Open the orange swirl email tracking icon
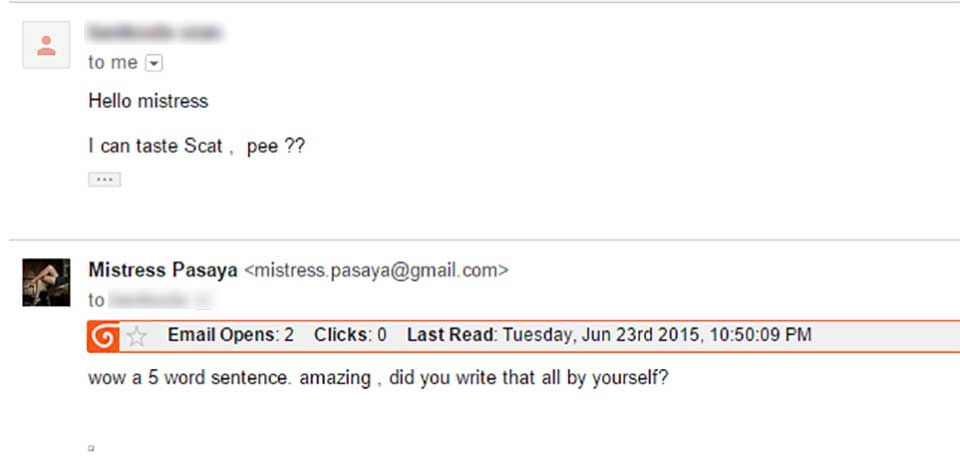This screenshot has height=462, width=960. [105, 337]
